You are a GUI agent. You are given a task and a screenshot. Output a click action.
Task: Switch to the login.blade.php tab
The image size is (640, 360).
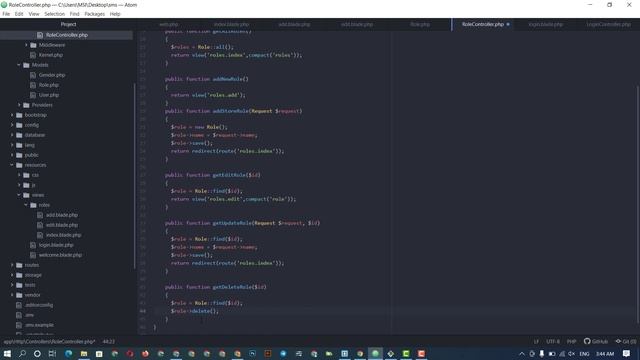coord(545,24)
